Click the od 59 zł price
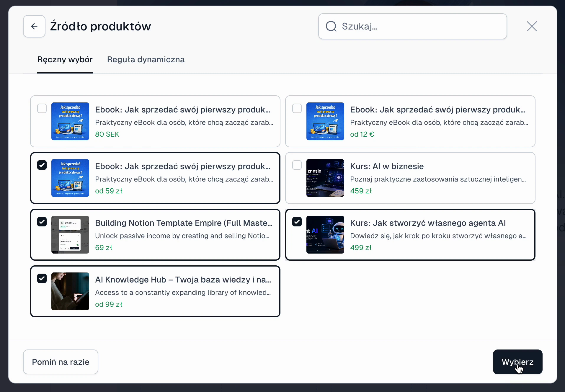This screenshot has height=392, width=565. (109, 191)
